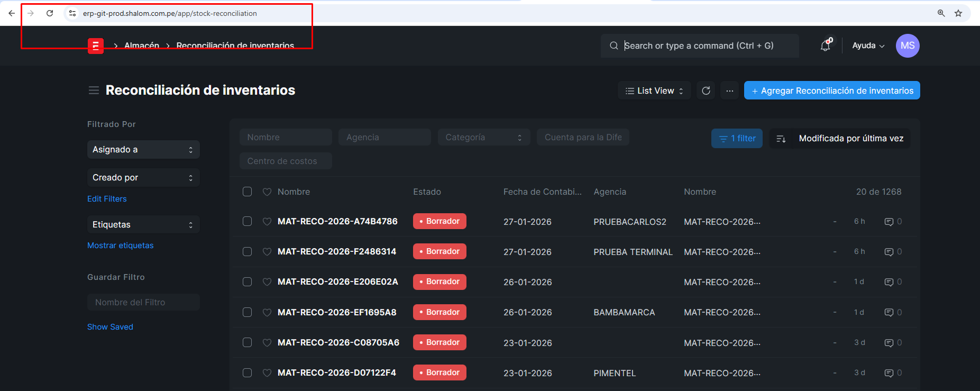Open the Ayuda menu
The width and height of the screenshot is (980, 391).
point(868,46)
